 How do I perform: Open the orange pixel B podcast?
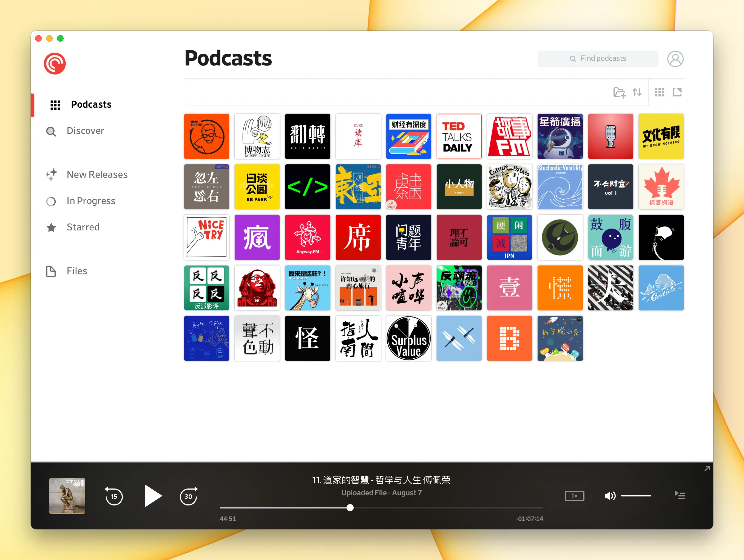tap(510, 338)
